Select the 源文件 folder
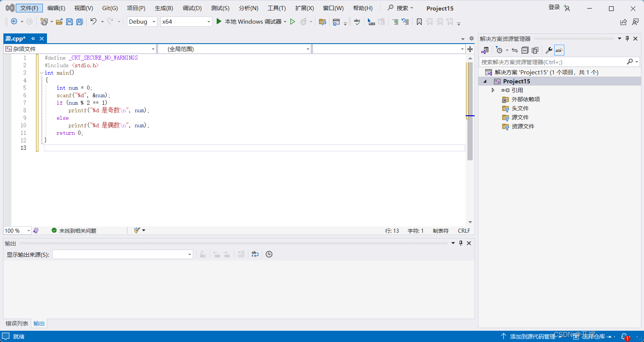The width and height of the screenshot is (644, 342). pyautogui.click(x=520, y=117)
